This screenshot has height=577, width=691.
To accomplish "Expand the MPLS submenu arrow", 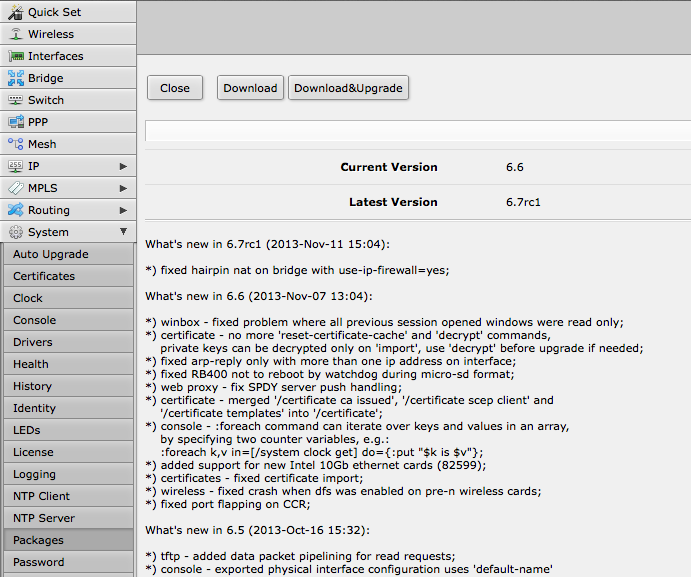I will pos(123,188).
